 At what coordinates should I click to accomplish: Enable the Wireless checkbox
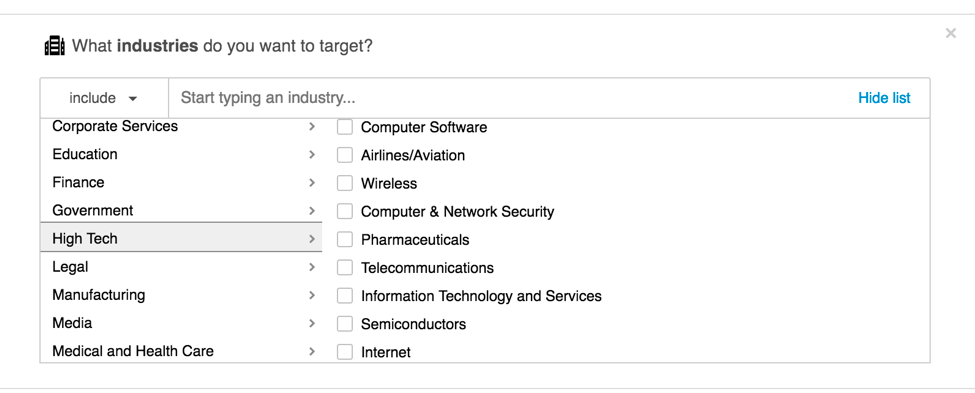pos(344,183)
